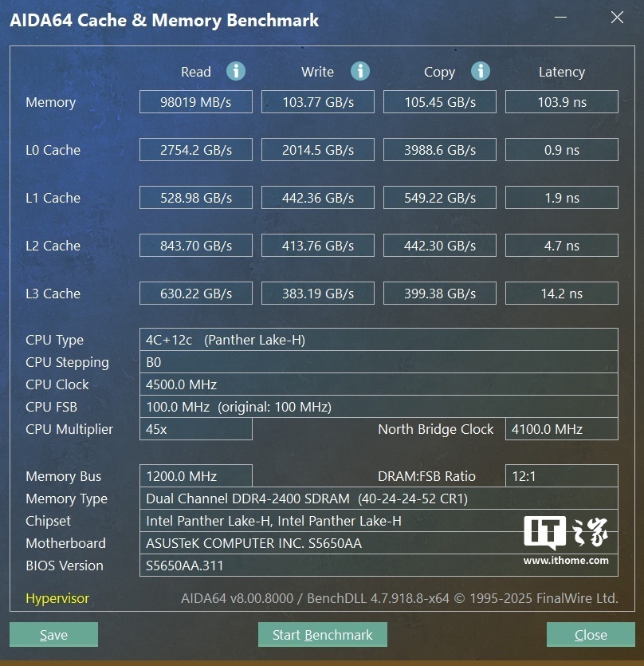The height and width of the screenshot is (666, 644).
Task: Click the Latency column header
Action: [562, 72]
